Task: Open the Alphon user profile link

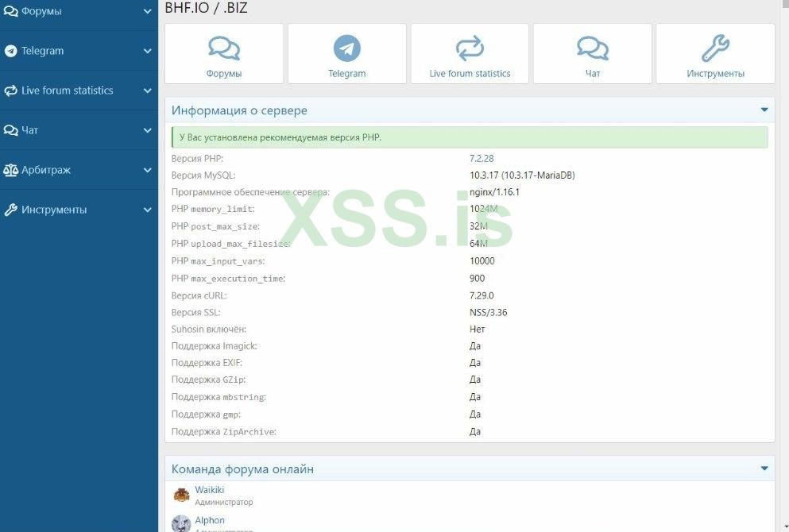Action: pos(210,520)
